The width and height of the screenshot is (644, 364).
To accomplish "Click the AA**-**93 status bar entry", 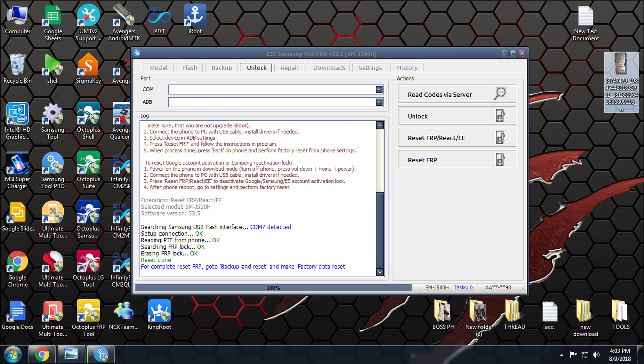I will tap(498, 288).
